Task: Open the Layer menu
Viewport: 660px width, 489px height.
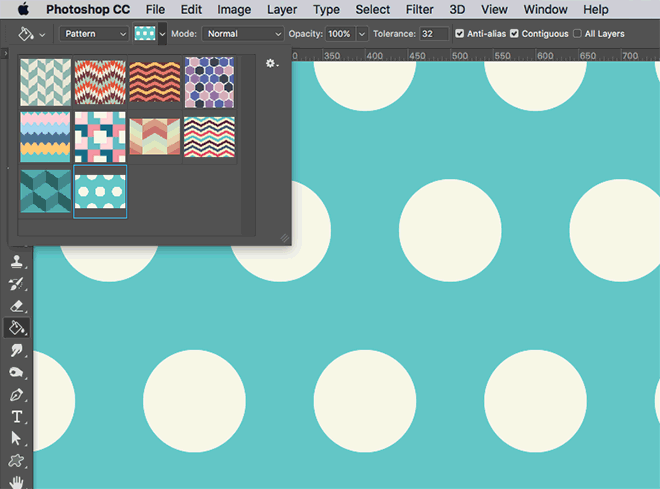Action: [x=282, y=9]
